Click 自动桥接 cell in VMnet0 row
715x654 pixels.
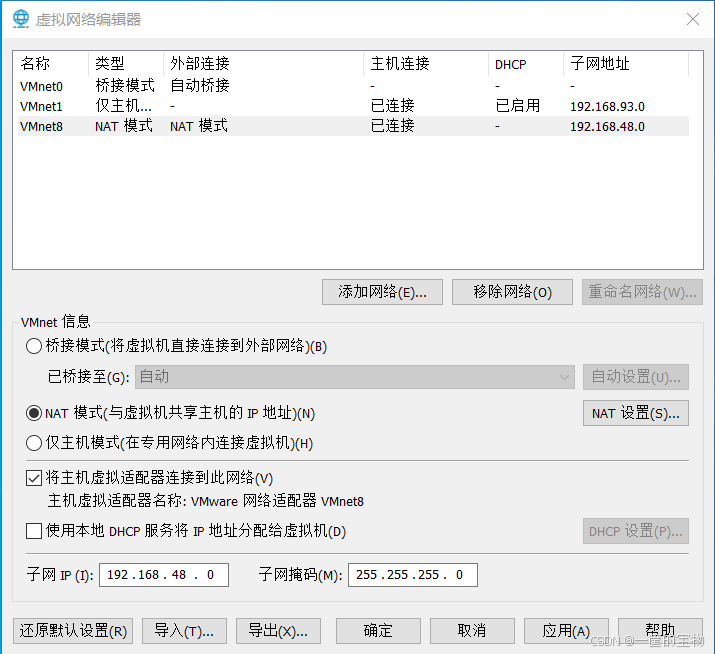[x=200, y=85]
